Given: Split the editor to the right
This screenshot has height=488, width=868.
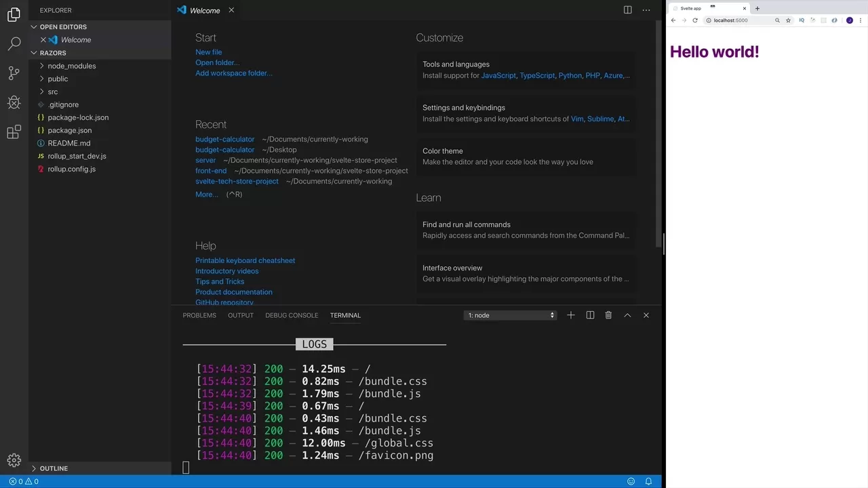Looking at the screenshot, I should coord(627,10).
